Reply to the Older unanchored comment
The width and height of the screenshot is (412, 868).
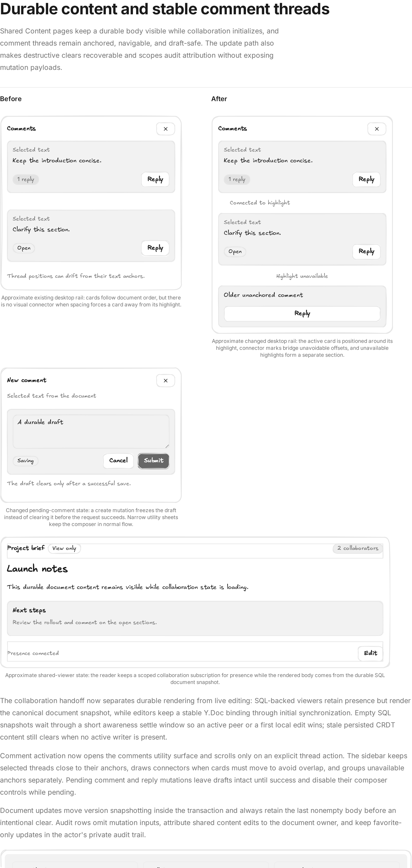pos(302,313)
